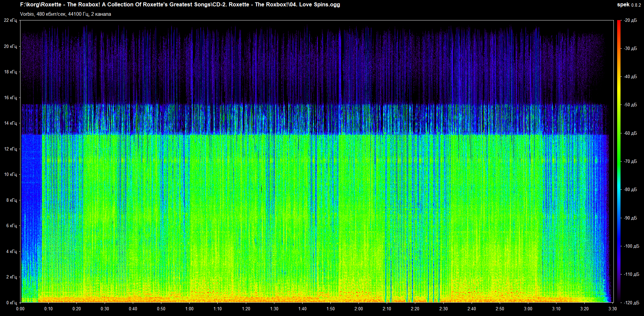Click the -120 дБ scale label
This screenshot has height=316, width=644.
tap(630, 303)
